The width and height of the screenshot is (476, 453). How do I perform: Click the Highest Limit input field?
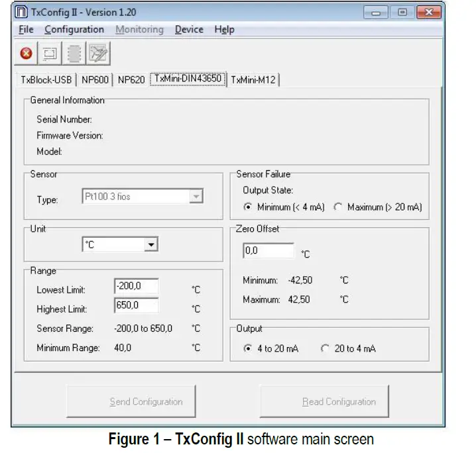[x=137, y=305]
